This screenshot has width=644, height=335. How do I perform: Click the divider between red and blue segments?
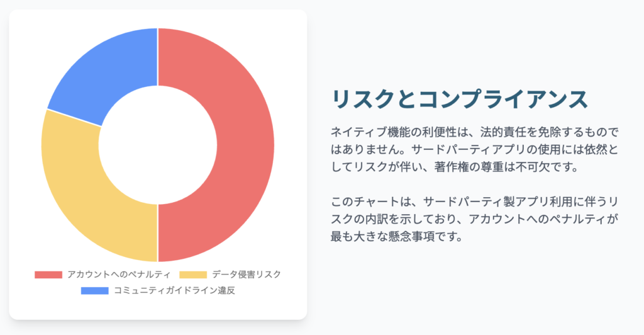click(158, 57)
